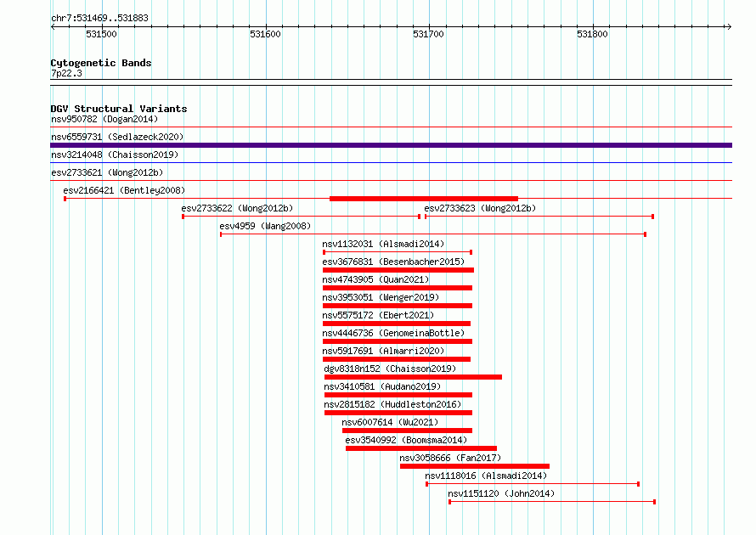This screenshot has width=756, height=535.
Task: Open nsv3953051 (Wenger2019) label
Action: [381, 297]
